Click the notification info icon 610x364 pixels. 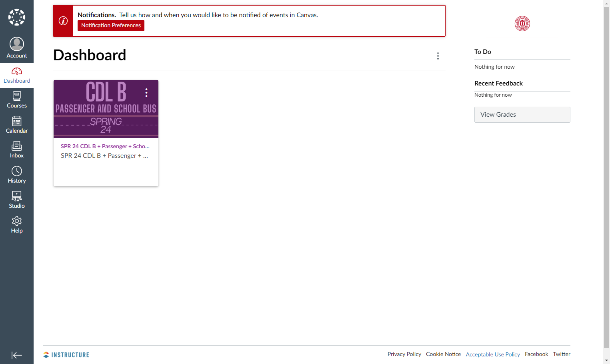[x=63, y=21]
